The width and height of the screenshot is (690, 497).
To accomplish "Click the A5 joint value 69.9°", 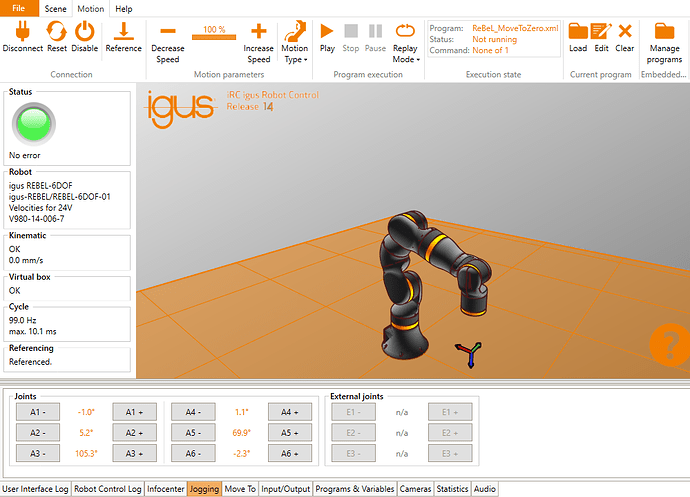I will click(x=242, y=433).
